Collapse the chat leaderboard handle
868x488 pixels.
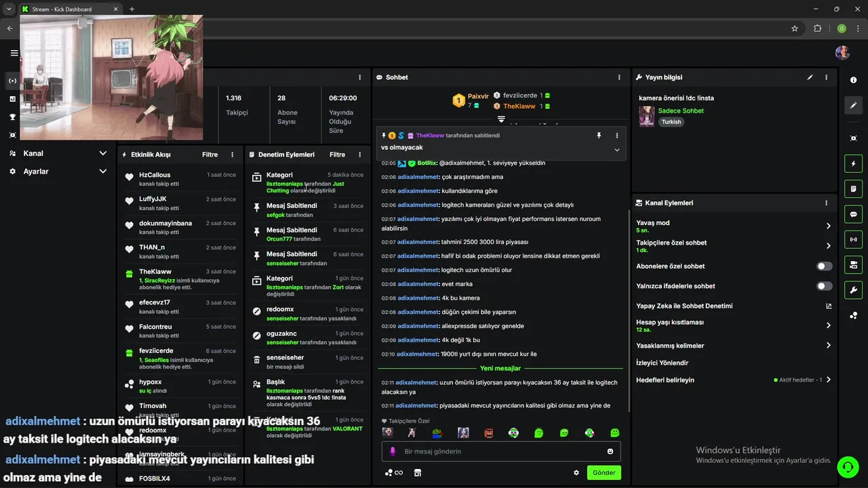[501, 119]
